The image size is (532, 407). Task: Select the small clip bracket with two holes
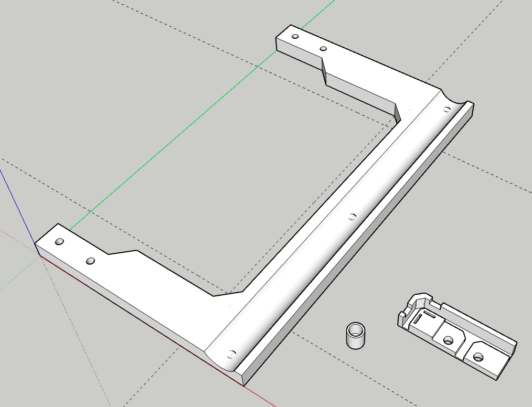[457, 336]
